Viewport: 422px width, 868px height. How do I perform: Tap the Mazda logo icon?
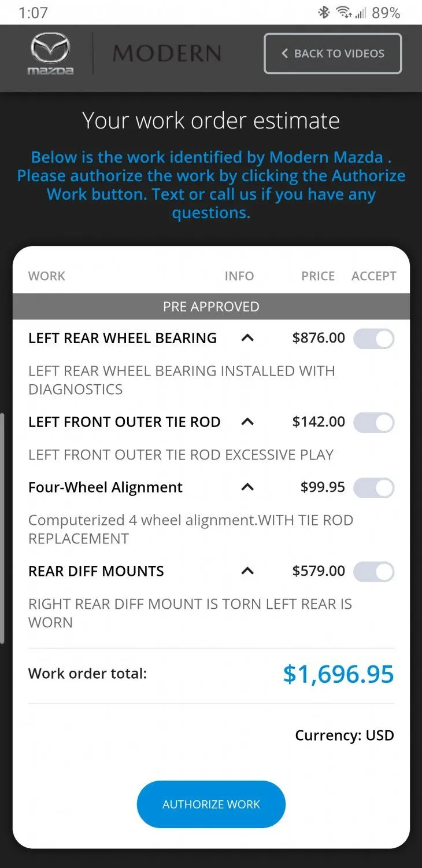(51, 54)
